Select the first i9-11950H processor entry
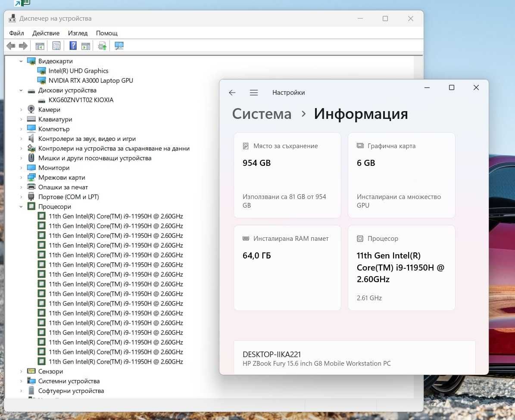Image resolution: width=515 pixels, height=420 pixels. coord(115,216)
